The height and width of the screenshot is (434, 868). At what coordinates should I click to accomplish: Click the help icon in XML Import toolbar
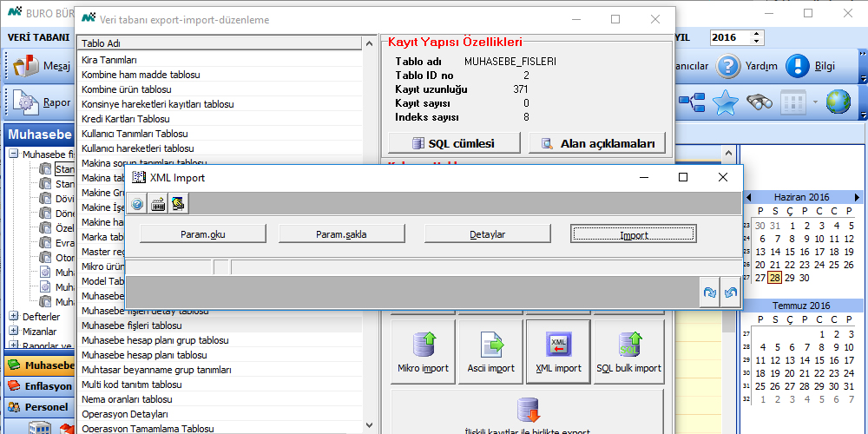(137, 204)
